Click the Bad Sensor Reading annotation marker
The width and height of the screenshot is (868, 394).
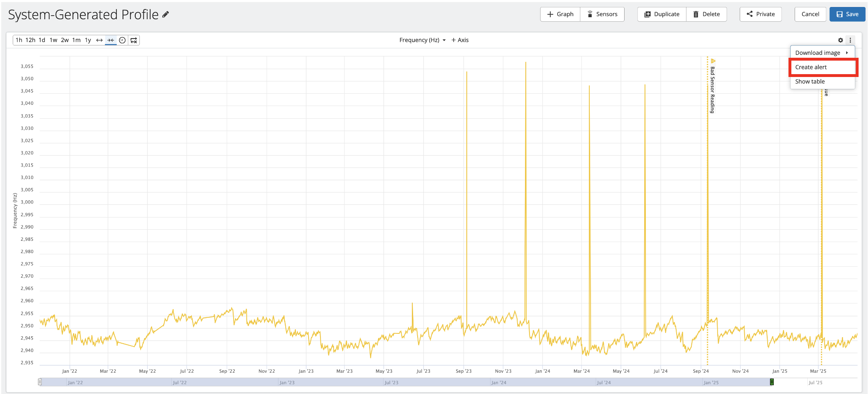(713, 61)
